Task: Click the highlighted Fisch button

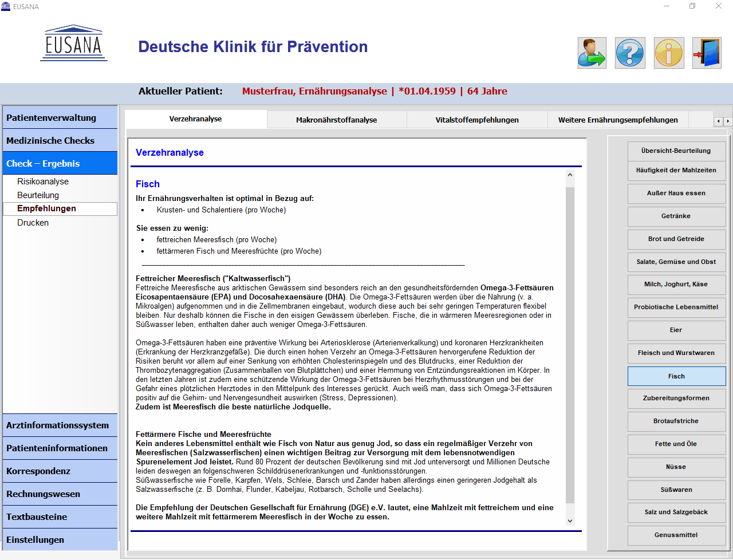Action: [676, 376]
